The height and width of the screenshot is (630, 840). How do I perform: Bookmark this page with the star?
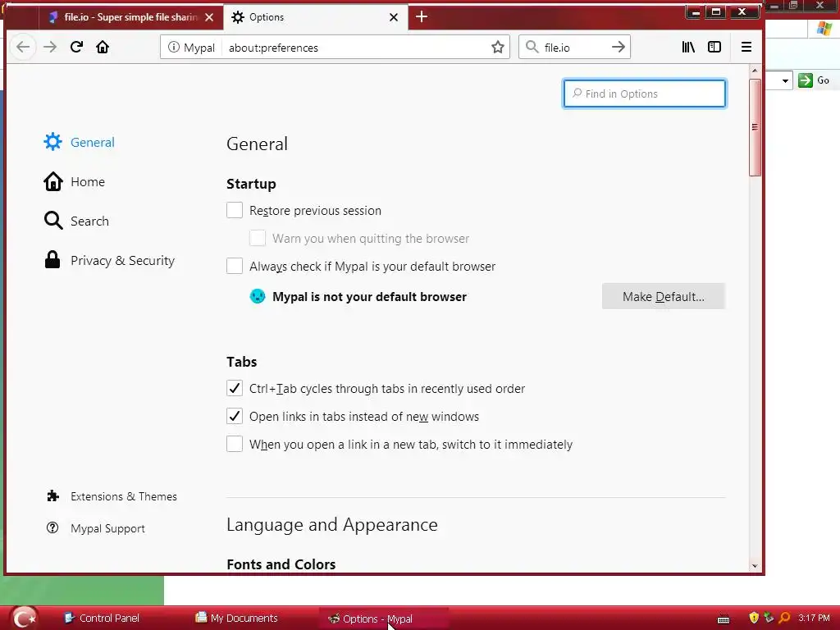(x=498, y=47)
